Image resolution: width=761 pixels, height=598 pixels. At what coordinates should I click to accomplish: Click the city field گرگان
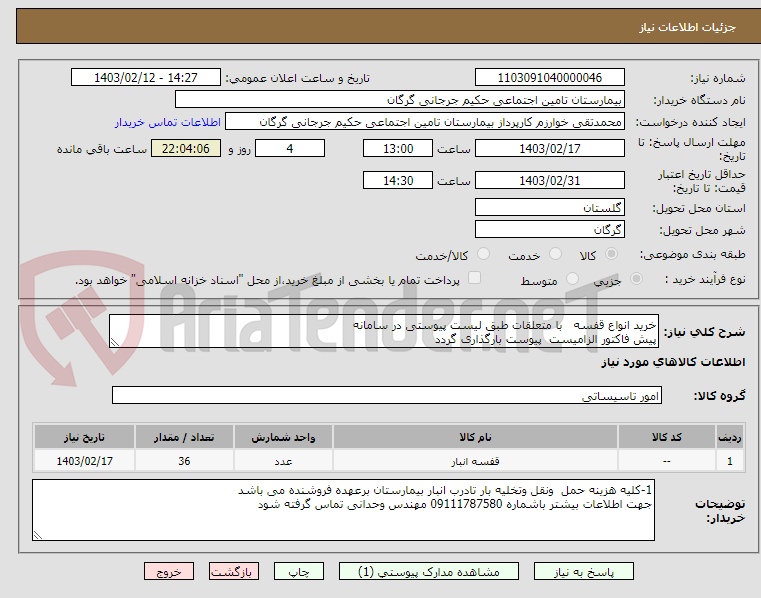[x=549, y=229]
